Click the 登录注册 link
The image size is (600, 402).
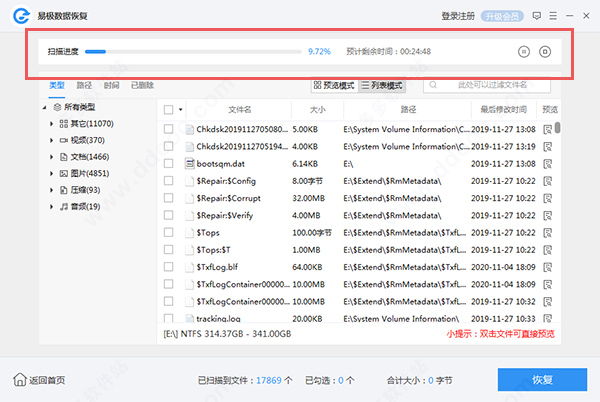point(458,16)
